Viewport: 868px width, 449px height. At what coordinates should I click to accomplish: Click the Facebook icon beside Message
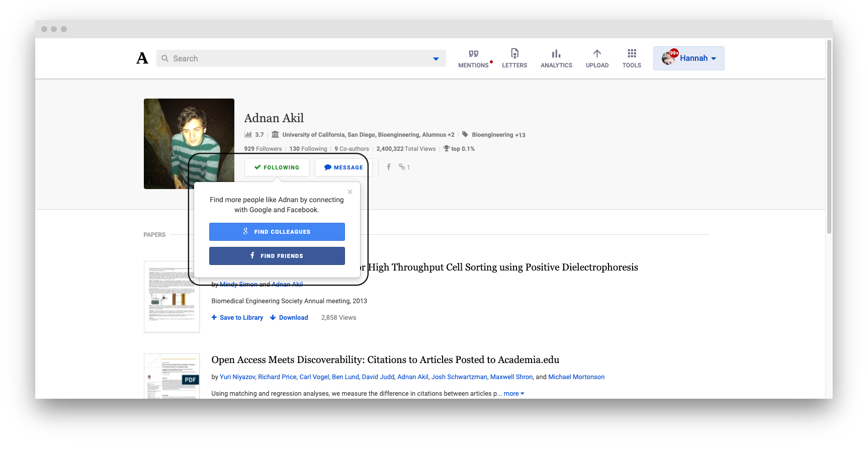[x=388, y=167]
